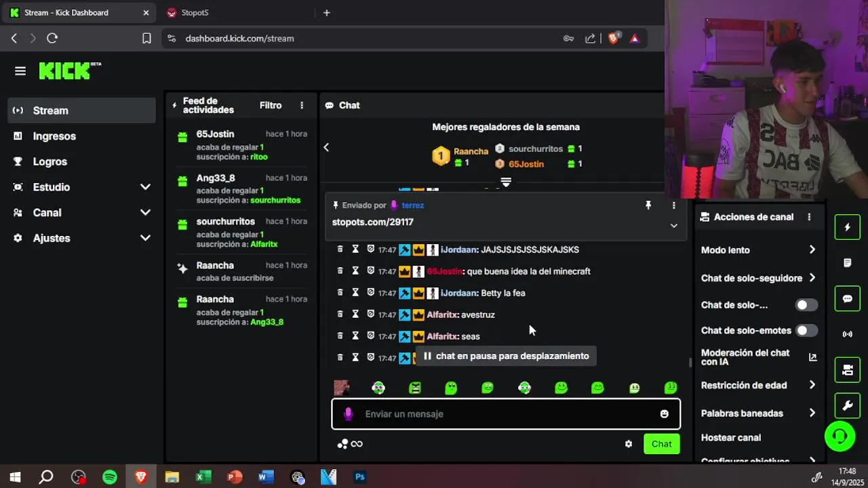
Task: Open a new browser tab
Action: point(326,13)
